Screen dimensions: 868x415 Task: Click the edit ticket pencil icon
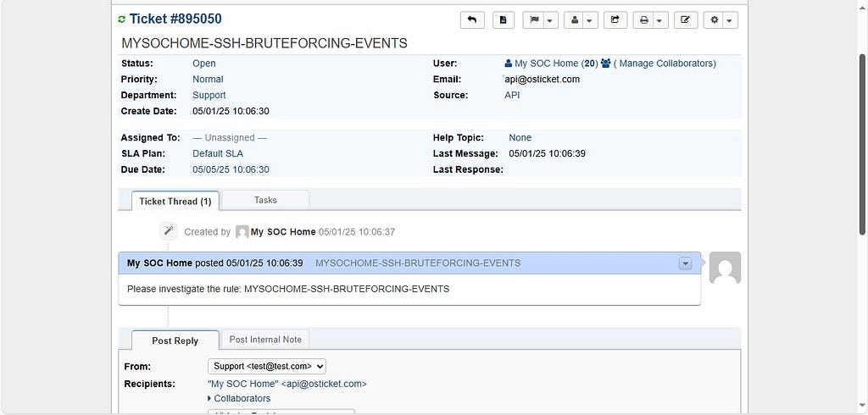point(686,20)
